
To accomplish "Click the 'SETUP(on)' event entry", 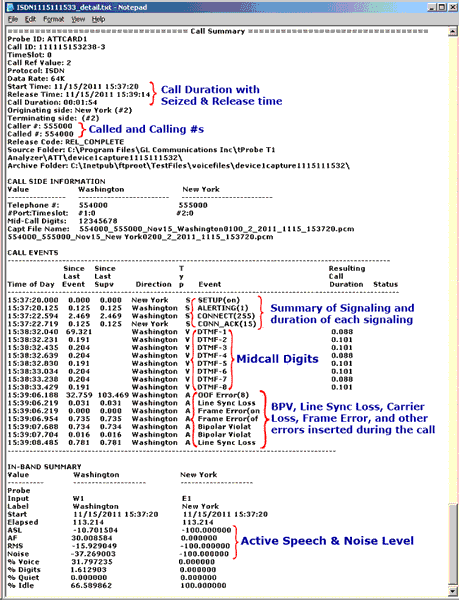I will pos(218,300).
